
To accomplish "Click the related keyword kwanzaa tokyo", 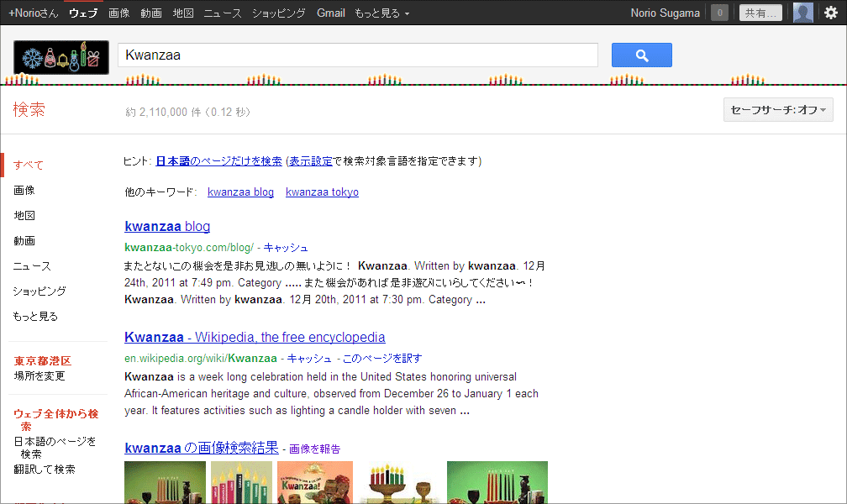I will tap(322, 192).
